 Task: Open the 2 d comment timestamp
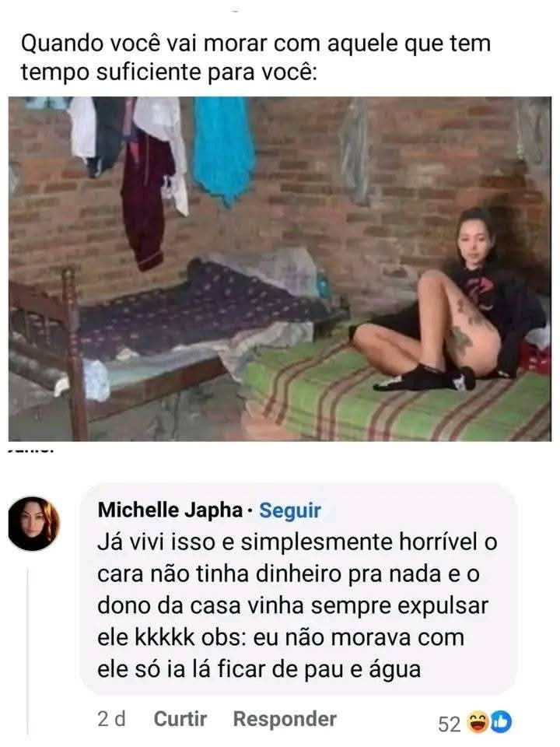click(x=111, y=718)
